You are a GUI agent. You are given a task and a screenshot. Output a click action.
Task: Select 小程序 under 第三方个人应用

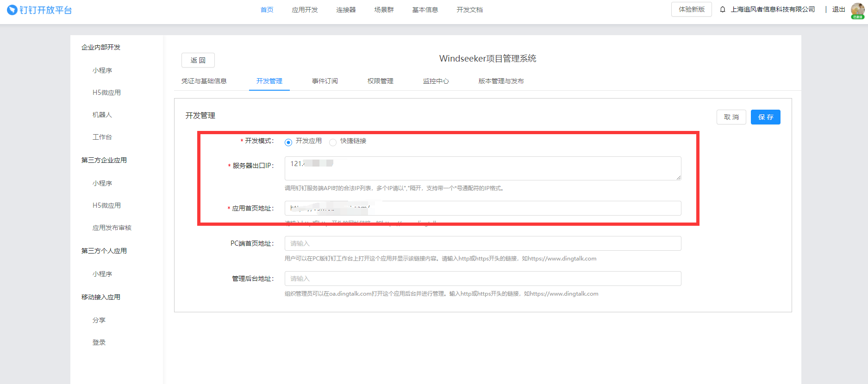102,274
